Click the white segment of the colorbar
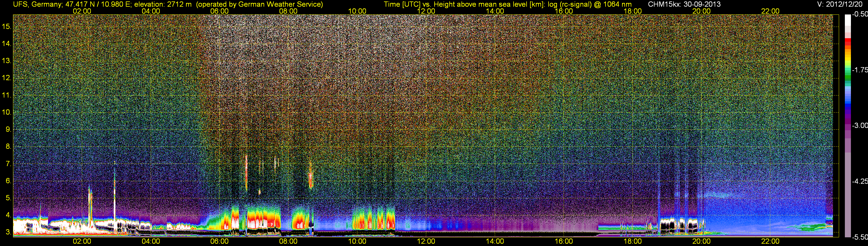The width and height of the screenshot is (868, 246). point(847,20)
